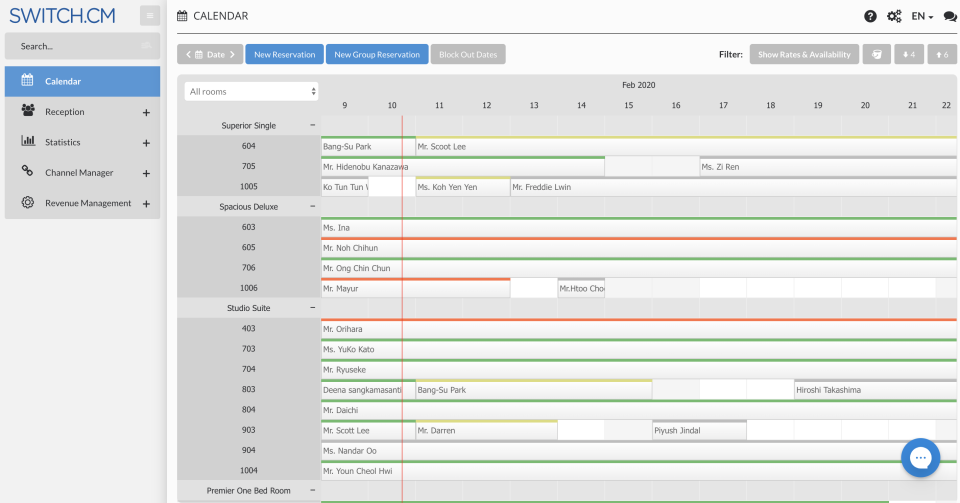Open Ms. Nandar Oo reservation
Viewport: 960px width, 503px height.
coord(639,450)
